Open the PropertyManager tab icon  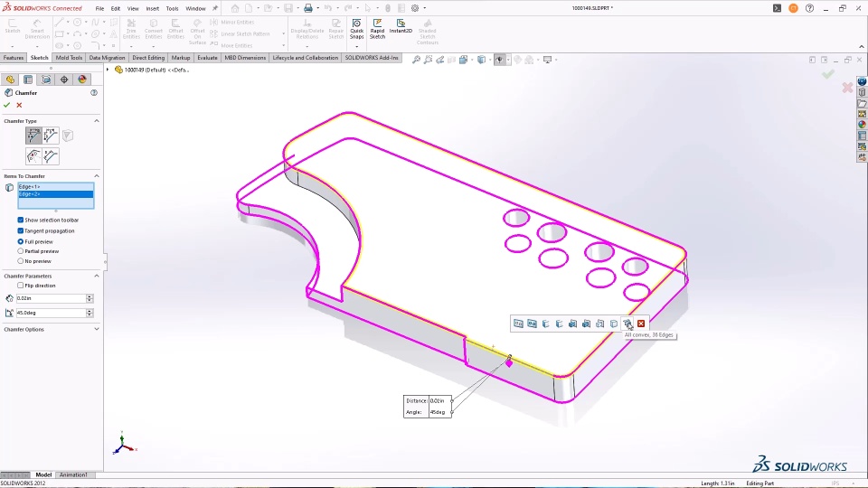tap(28, 80)
